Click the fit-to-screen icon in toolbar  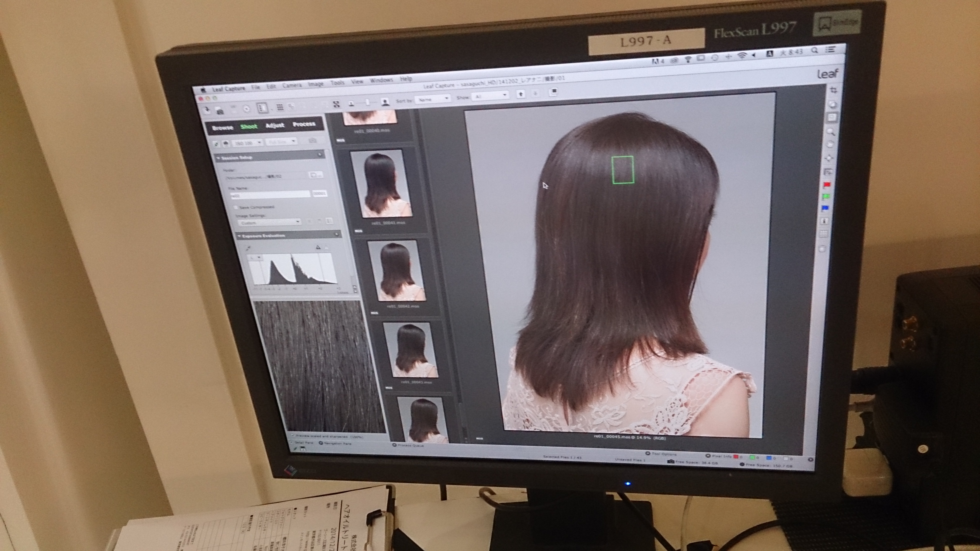336,104
